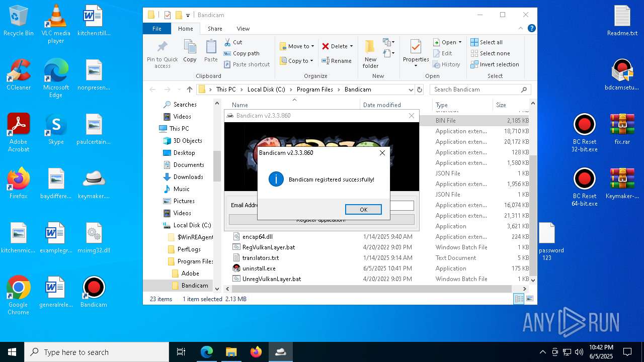Select Downloads in the navigation pane
The width and height of the screenshot is (644, 362).
coord(188,177)
